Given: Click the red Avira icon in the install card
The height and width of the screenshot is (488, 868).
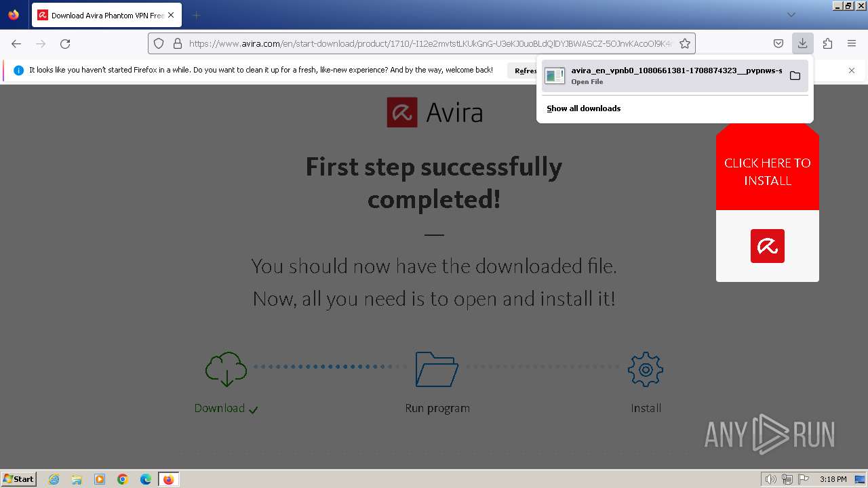Looking at the screenshot, I should pos(768,245).
